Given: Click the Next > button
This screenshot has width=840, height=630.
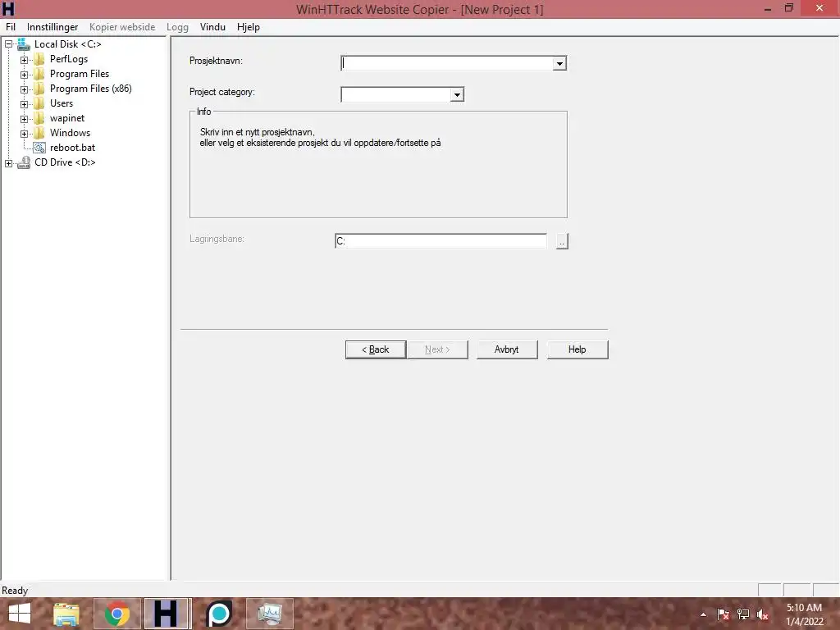Looking at the screenshot, I should [x=437, y=349].
